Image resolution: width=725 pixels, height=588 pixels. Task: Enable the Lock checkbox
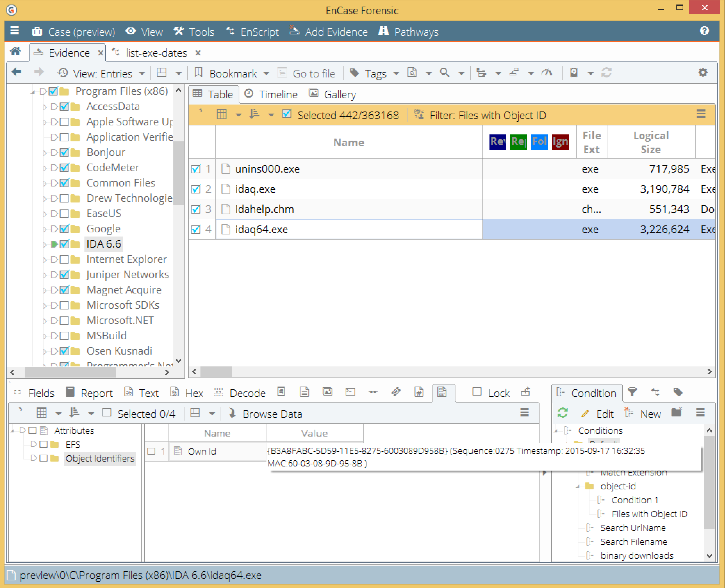pos(477,392)
